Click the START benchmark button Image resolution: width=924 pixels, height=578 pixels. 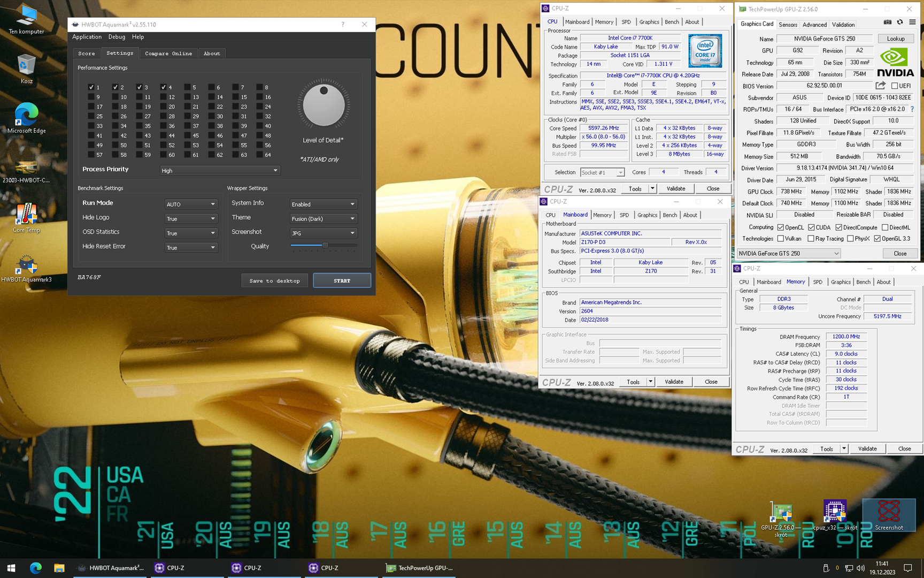point(342,280)
